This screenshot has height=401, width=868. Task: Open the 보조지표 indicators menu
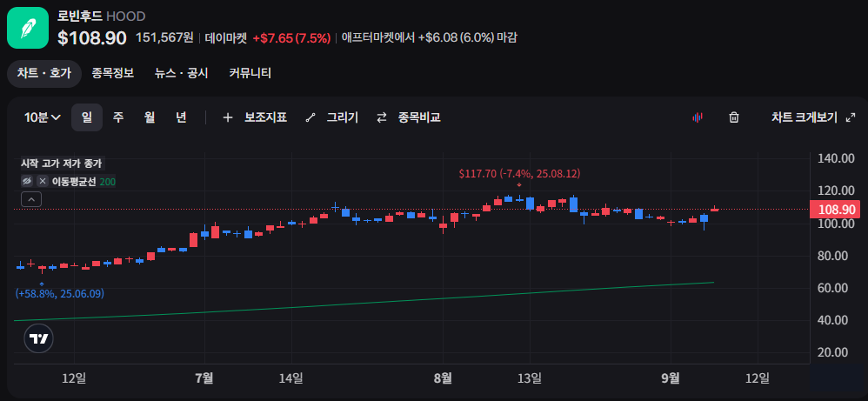coord(266,117)
